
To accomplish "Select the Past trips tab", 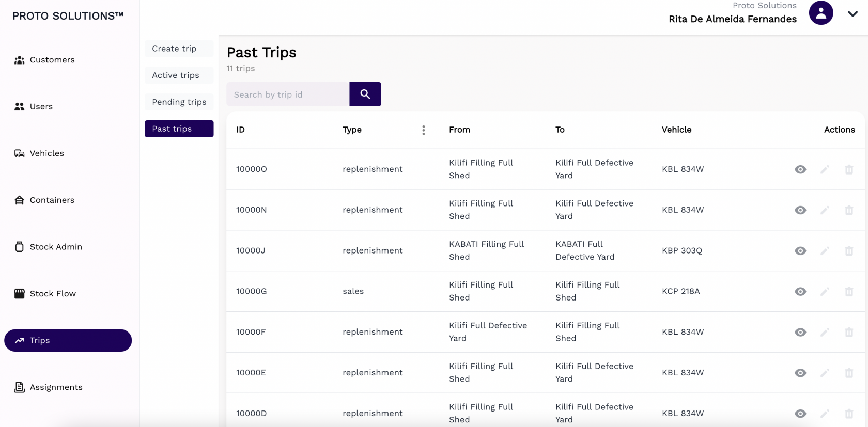I will (179, 129).
